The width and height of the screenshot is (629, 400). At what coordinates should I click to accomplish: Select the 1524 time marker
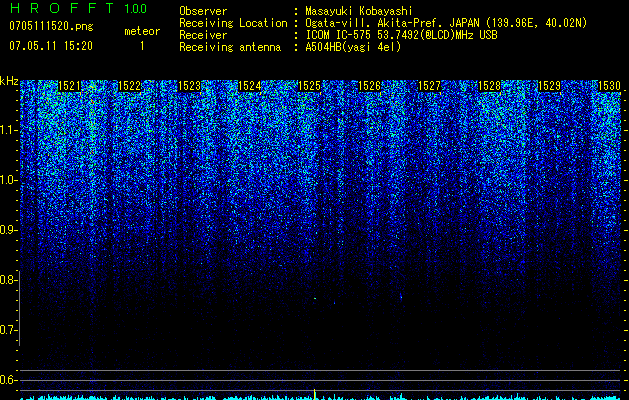tap(250, 86)
